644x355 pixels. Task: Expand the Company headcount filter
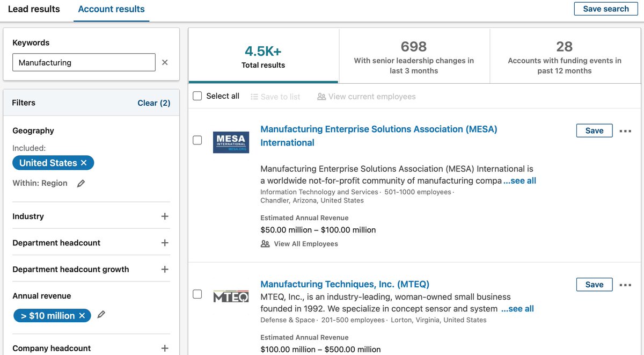165,349
